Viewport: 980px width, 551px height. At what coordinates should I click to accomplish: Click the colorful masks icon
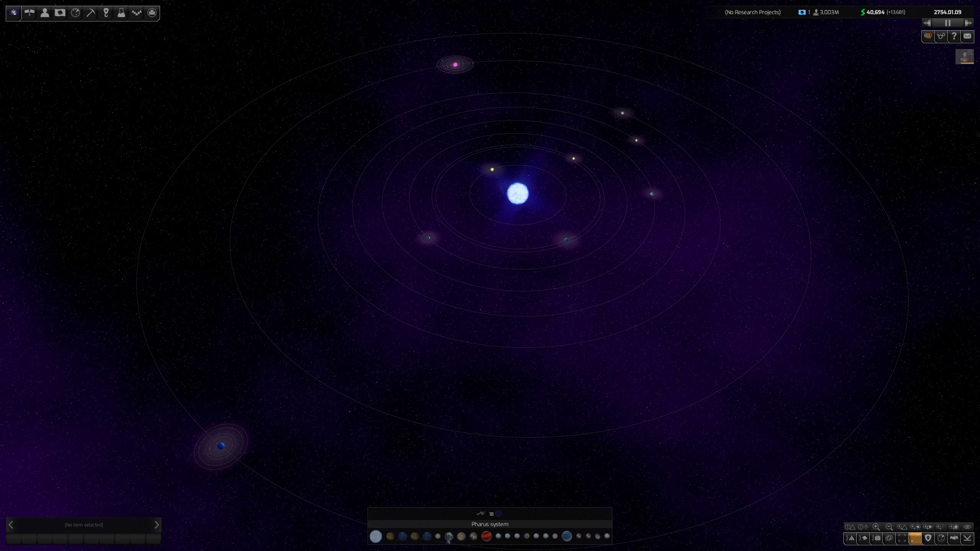pos(928,36)
